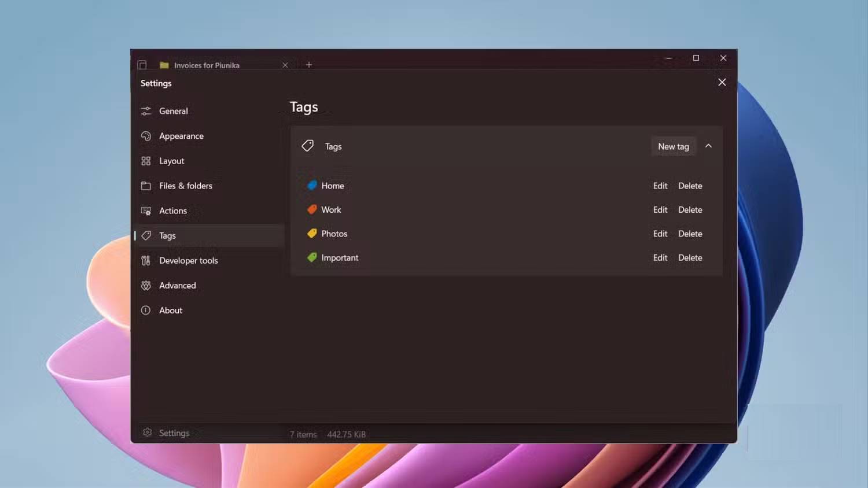Delete the Photos tag
Image resolution: width=868 pixels, height=488 pixels.
pos(690,234)
